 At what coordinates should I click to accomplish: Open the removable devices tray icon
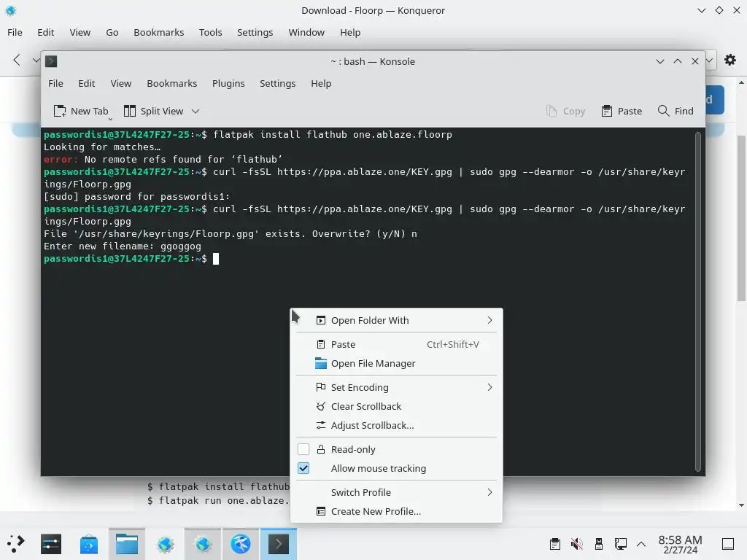(x=599, y=544)
